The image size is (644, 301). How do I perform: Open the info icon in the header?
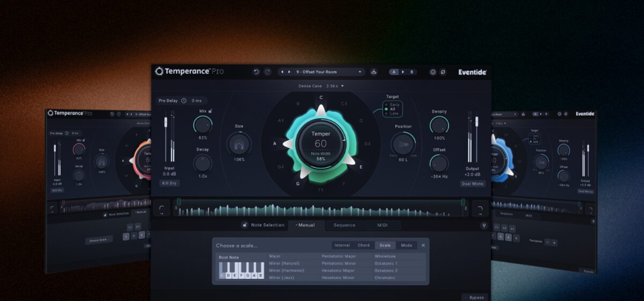click(x=433, y=71)
